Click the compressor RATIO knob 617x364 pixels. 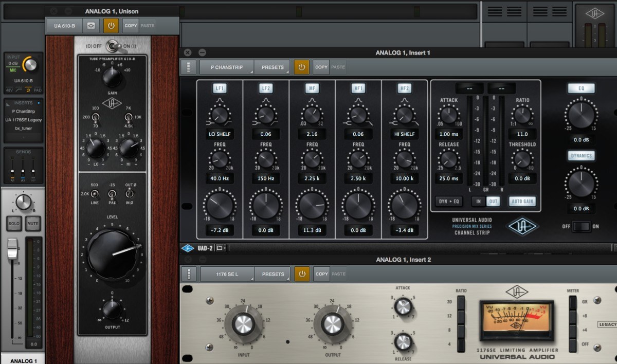click(522, 115)
